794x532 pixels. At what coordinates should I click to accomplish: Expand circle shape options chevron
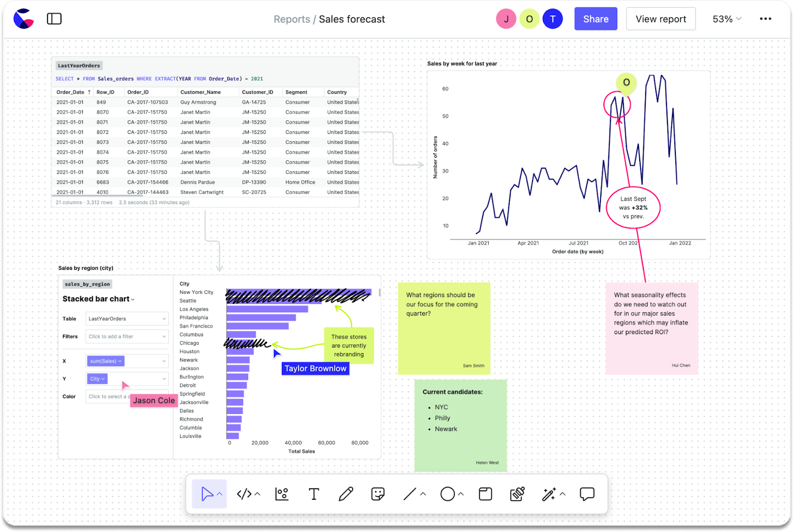(461, 494)
